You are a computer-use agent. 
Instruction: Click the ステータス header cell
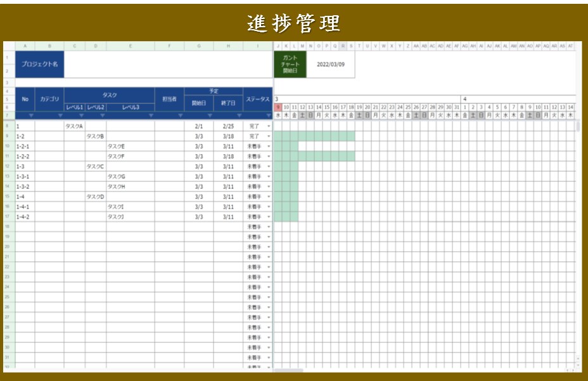[x=258, y=100]
